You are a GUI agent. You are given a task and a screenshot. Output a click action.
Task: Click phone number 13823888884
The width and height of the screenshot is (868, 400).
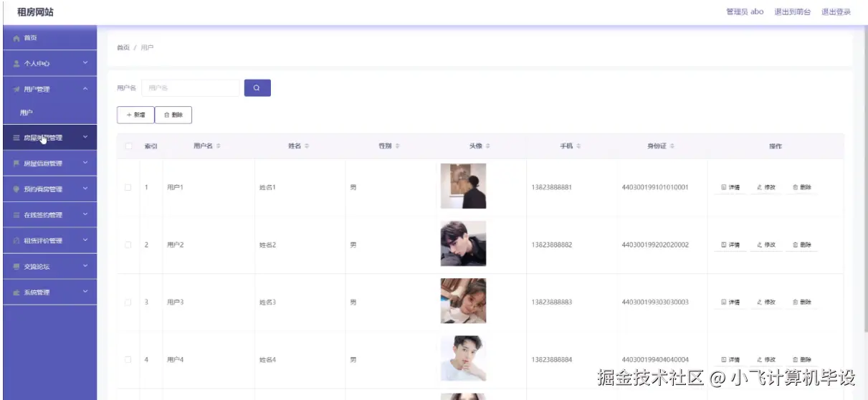pos(552,359)
